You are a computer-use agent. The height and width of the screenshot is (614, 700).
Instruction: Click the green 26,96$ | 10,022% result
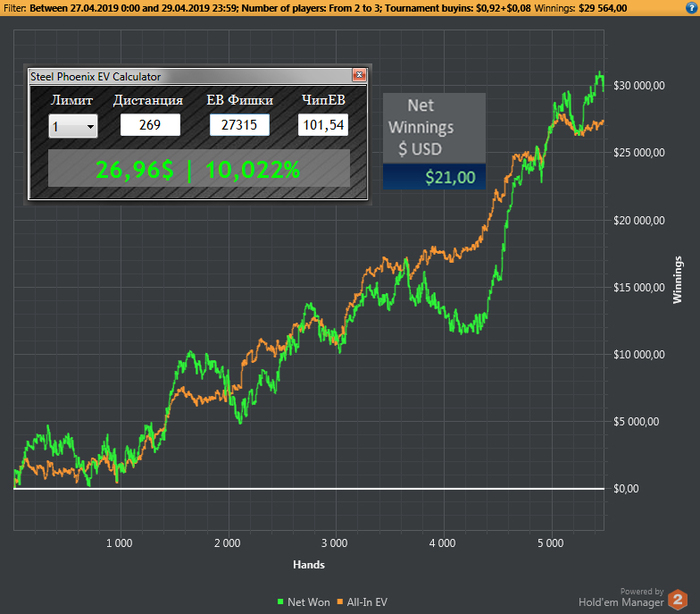pyautogui.click(x=198, y=169)
